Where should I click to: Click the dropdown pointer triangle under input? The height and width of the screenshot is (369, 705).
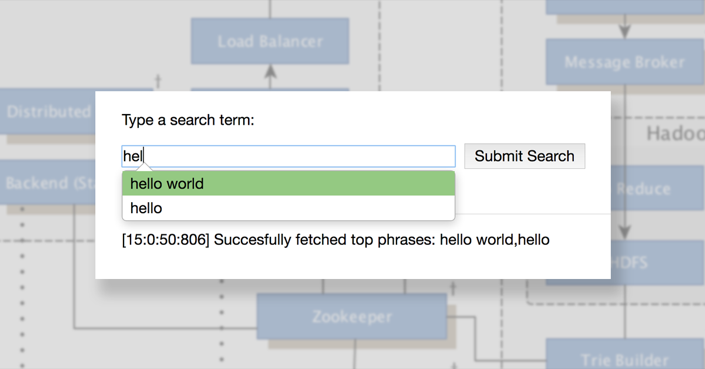click(x=144, y=167)
